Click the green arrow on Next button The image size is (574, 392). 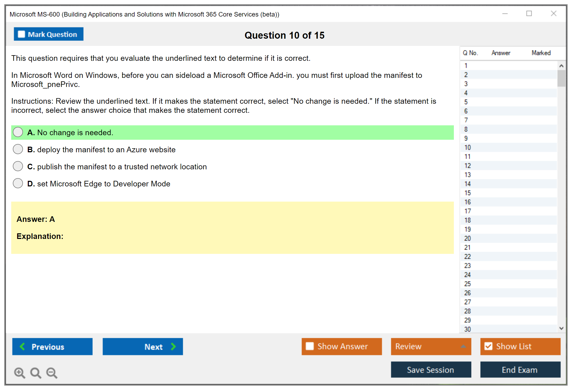click(x=174, y=346)
